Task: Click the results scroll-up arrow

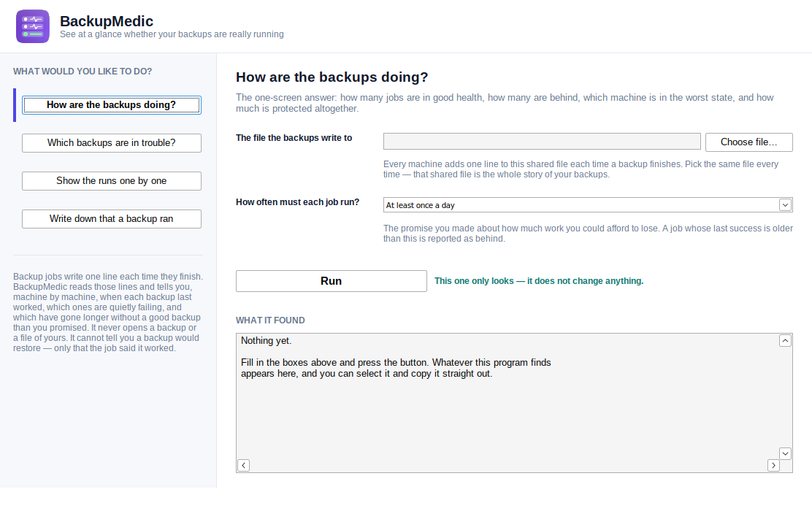Action: 785,341
